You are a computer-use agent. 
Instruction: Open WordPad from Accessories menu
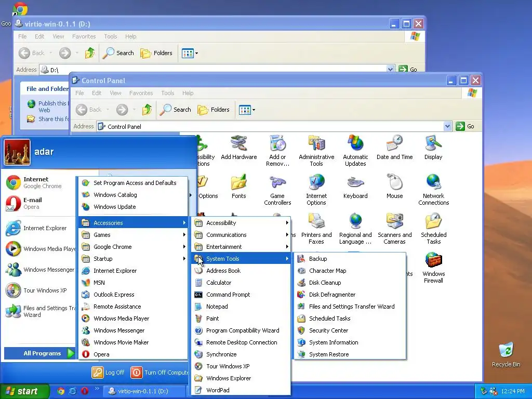click(242, 390)
